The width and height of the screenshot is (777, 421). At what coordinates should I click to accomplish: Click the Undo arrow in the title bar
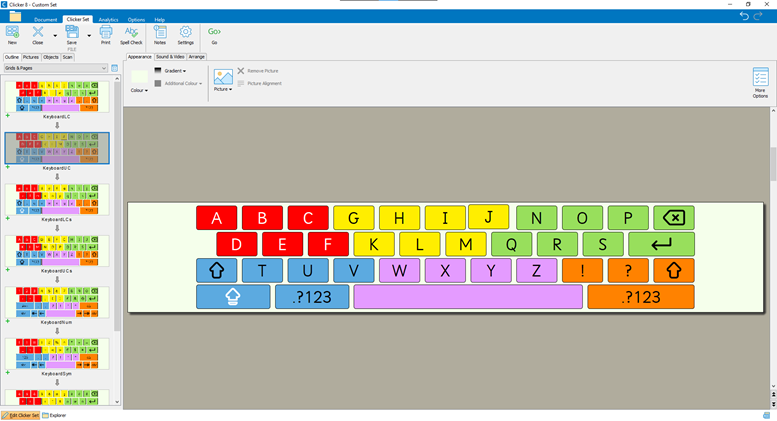(743, 16)
